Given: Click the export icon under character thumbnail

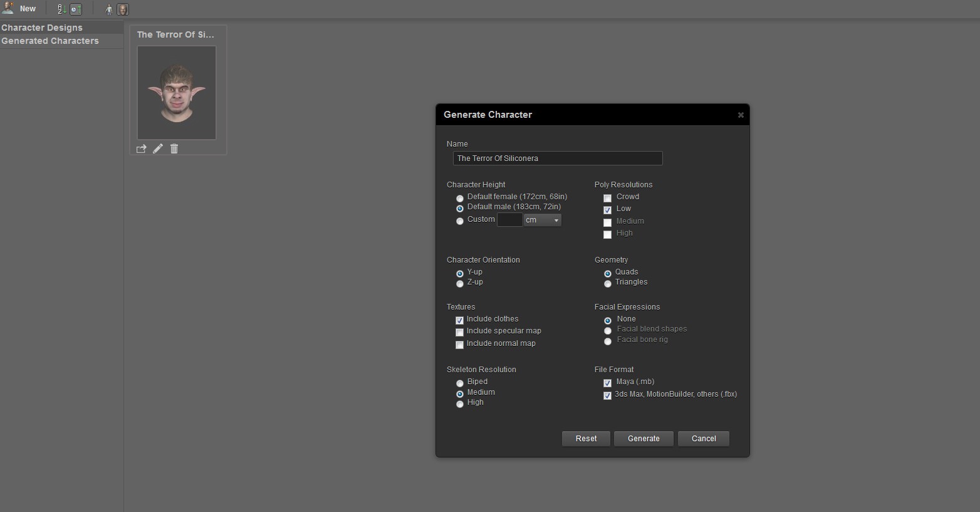Looking at the screenshot, I should [141, 149].
